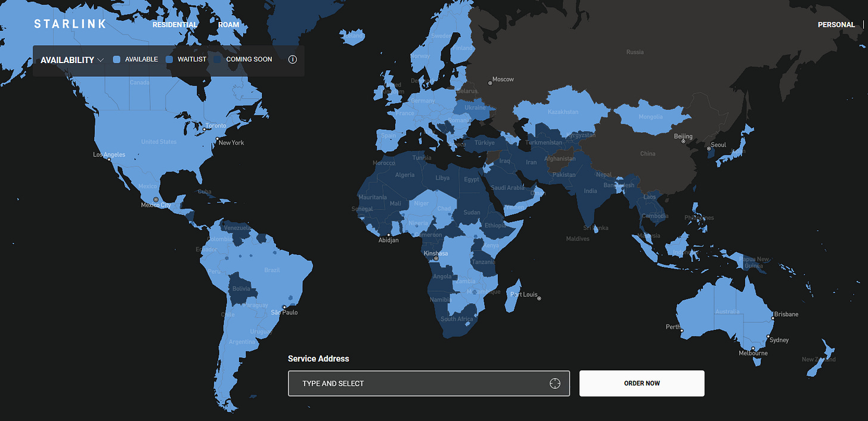The height and width of the screenshot is (421, 868).
Task: Click the Order Now button
Action: pyautogui.click(x=642, y=383)
